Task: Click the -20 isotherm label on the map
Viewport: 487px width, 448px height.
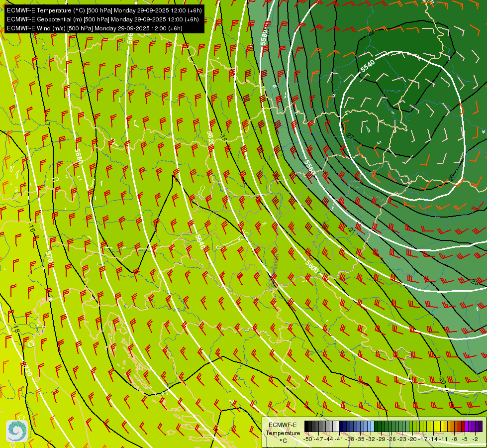Action: tap(442, 380)
